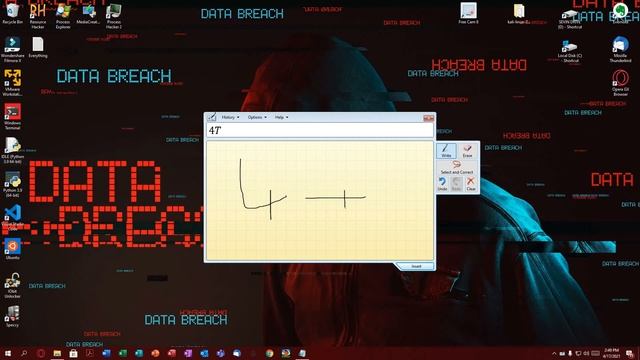Open taskbar search magnifier

point(24,353)
